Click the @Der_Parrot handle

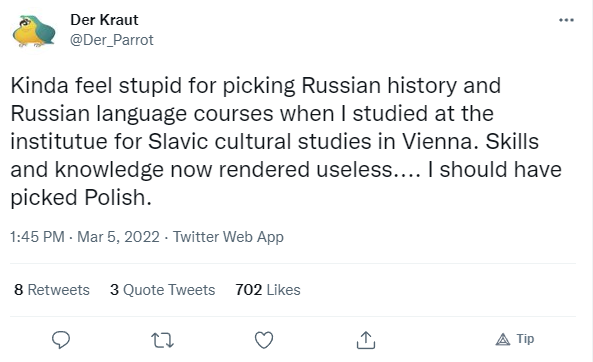(x=112, y=40)
